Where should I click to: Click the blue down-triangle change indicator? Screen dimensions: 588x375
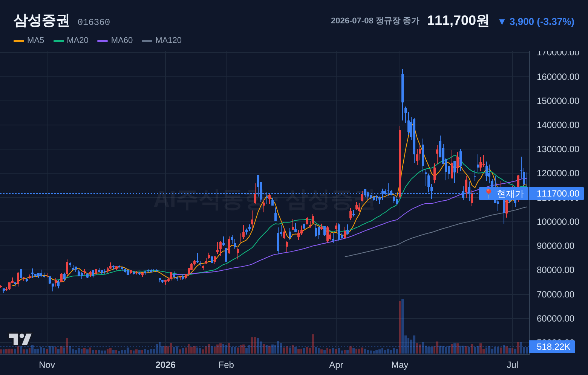[502, 22]
